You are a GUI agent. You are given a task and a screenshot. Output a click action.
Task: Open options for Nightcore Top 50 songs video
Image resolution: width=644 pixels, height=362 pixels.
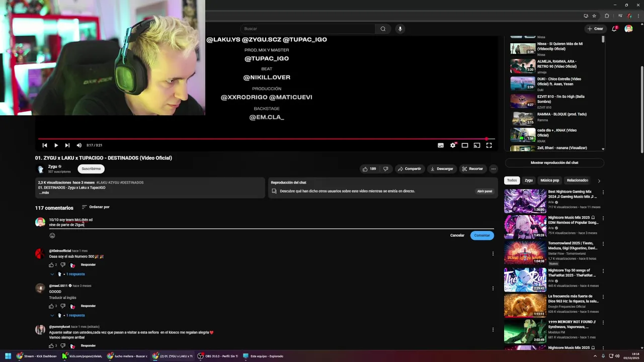point(603,270)
